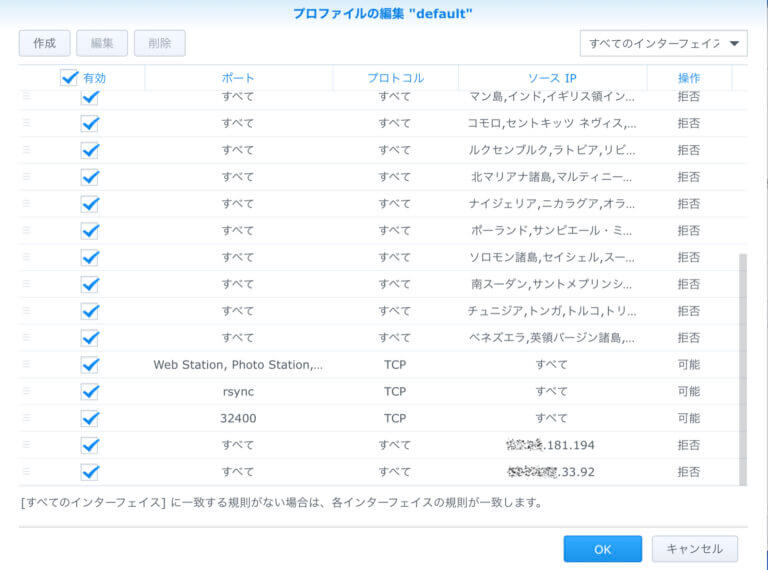This screenshot has height=570, width=768.
Task: Select the Web Station, Photo Station port cell
Action: 238,365
